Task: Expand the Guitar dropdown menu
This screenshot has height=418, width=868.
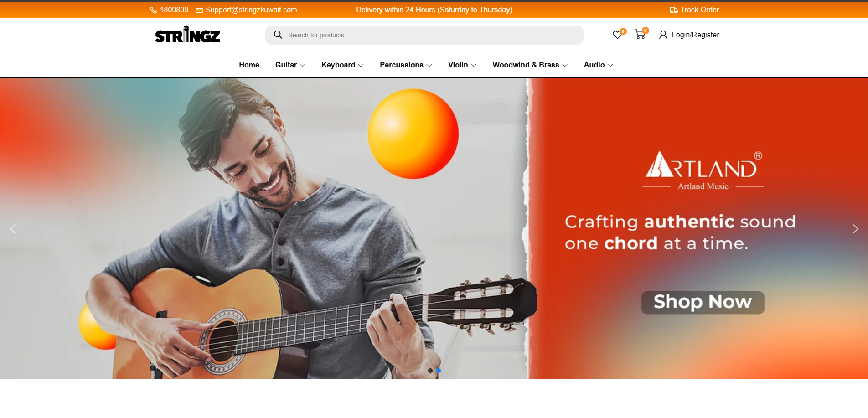Action: 290,65
